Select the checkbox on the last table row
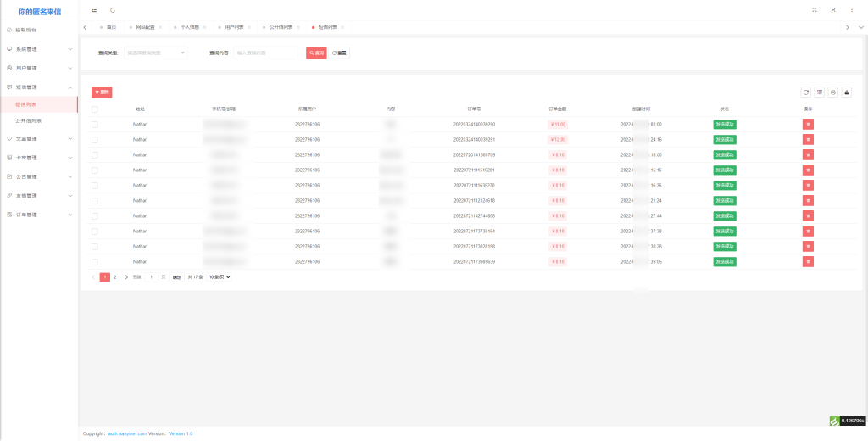Viewport: 868px width, 441px height. point(95,262)
